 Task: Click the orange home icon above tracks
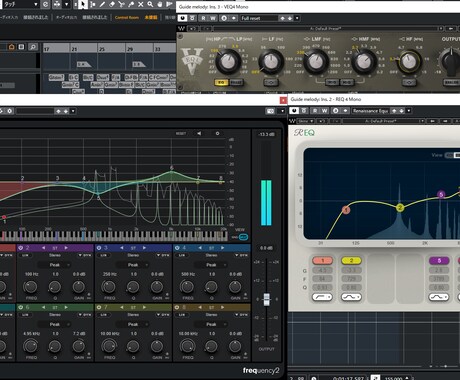(x=12, y=47)
